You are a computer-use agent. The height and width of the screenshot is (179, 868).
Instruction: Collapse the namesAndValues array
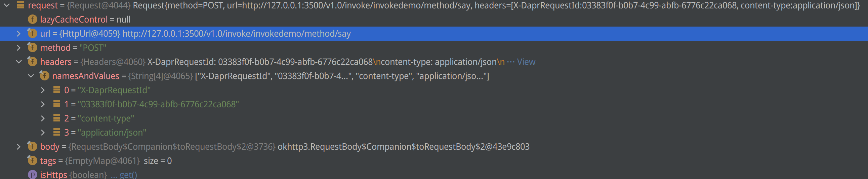pyautogui.click(x=31, y=76)
